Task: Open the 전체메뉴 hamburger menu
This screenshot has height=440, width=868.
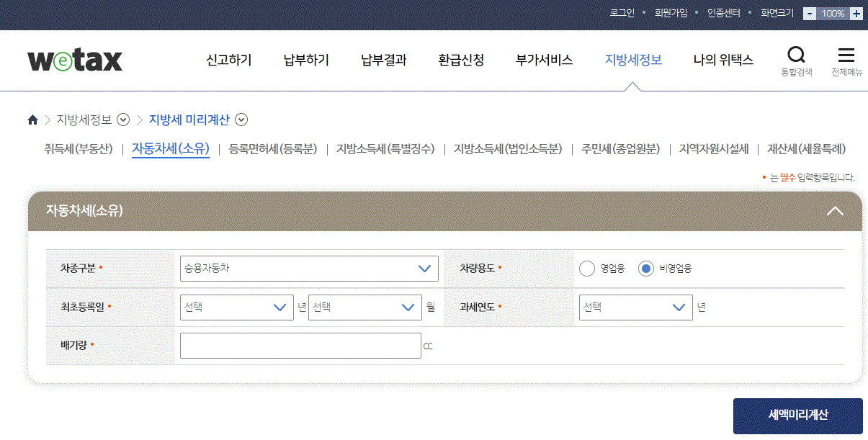Action: [846, 60]
